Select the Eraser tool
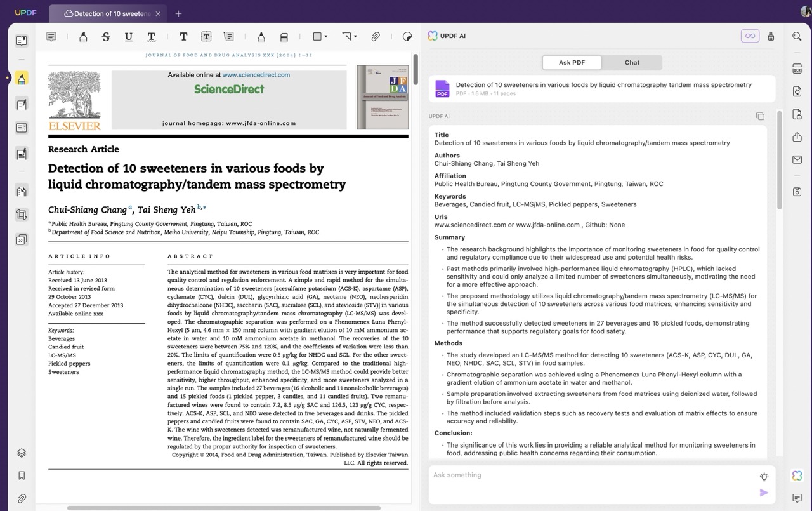Viewport: 812px width, 511px height. [284, 37]
